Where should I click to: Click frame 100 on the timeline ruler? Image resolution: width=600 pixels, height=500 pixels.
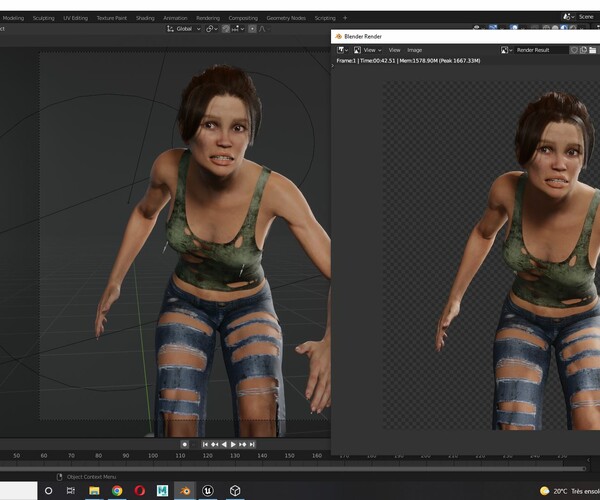pyautogui.click(x=153, y=456)
